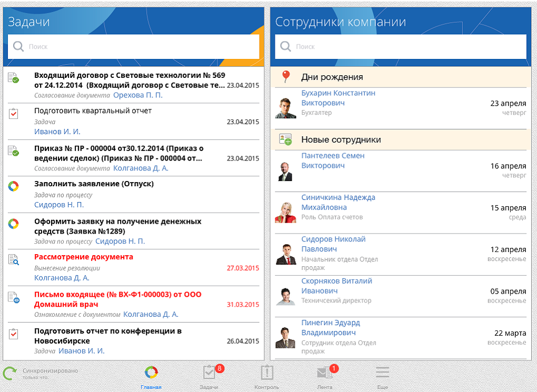Open the Еще menu tab
Screen dimensions: 537x392
click(383, 377)
